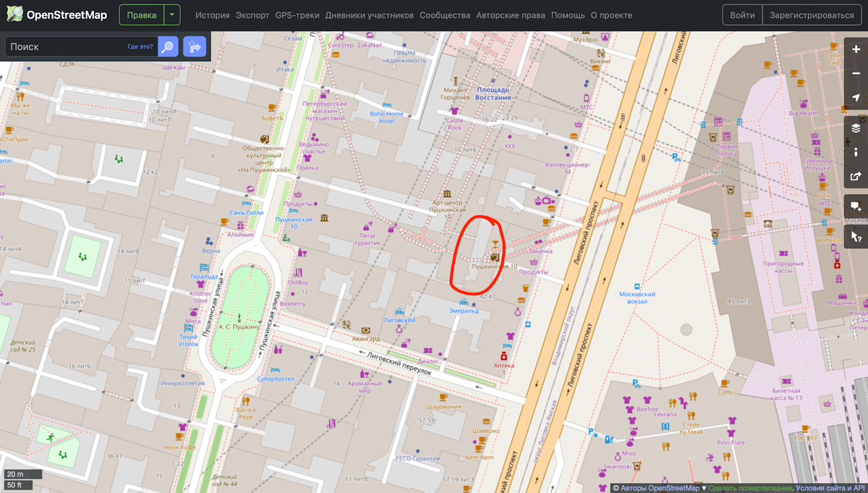Show my location with the arrow control
The image size is (868, 493).
click(856, 98)
